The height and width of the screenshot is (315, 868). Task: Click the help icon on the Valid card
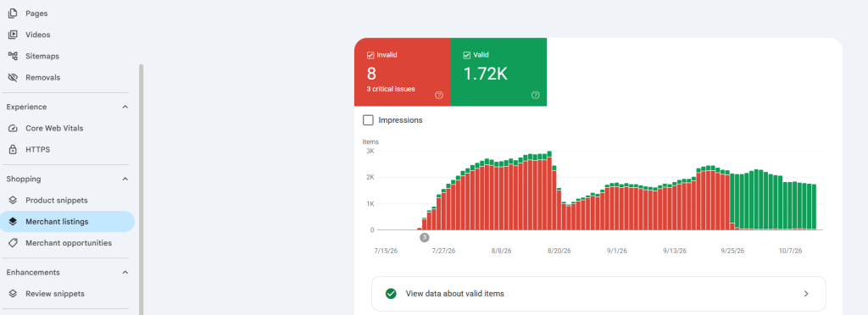(536, 95)
